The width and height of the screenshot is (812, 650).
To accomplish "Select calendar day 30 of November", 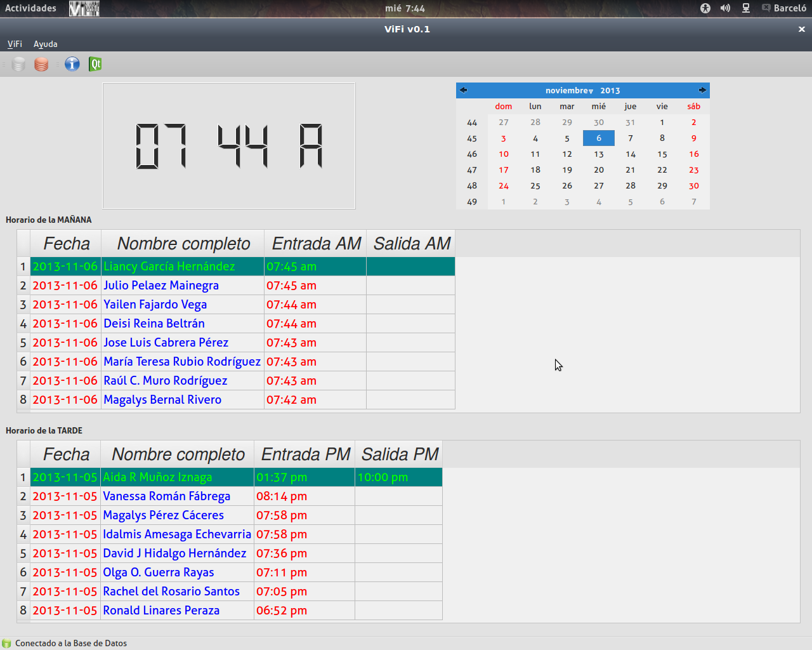I will [694, 186].
